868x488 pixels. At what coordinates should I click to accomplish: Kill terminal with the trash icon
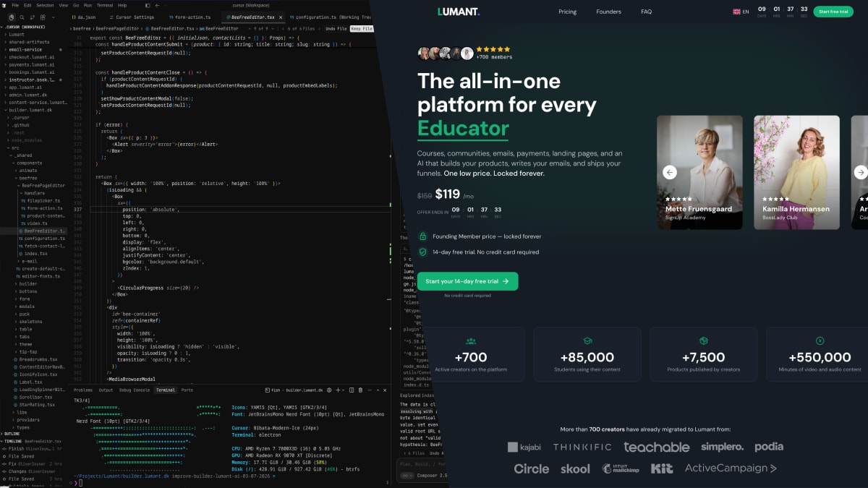360,390
